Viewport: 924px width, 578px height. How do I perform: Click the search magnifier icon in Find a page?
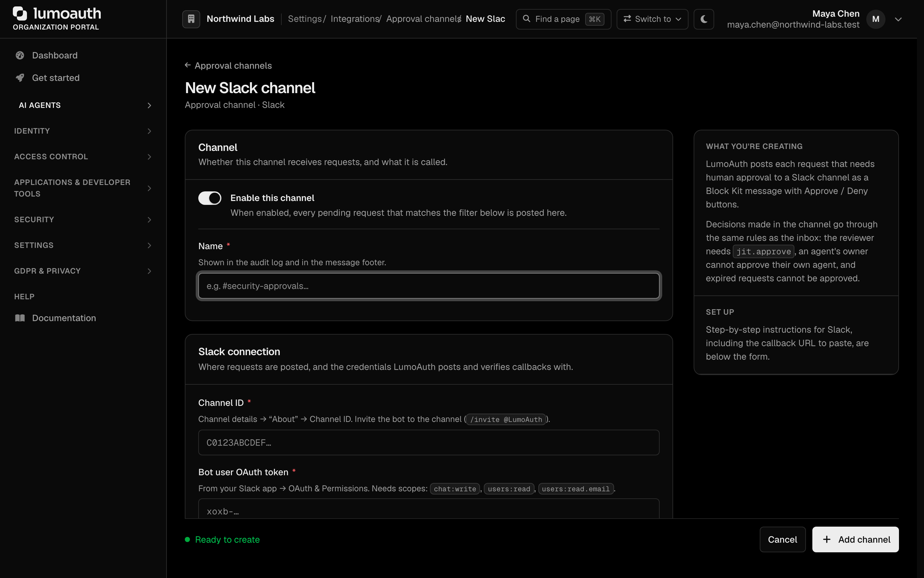click(526, 19)
